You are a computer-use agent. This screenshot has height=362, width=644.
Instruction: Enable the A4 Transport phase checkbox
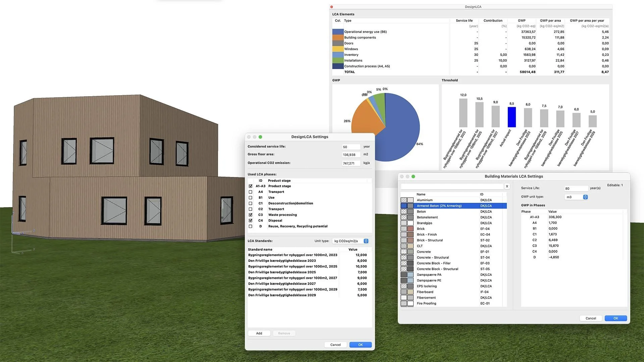tap(250, 192)
